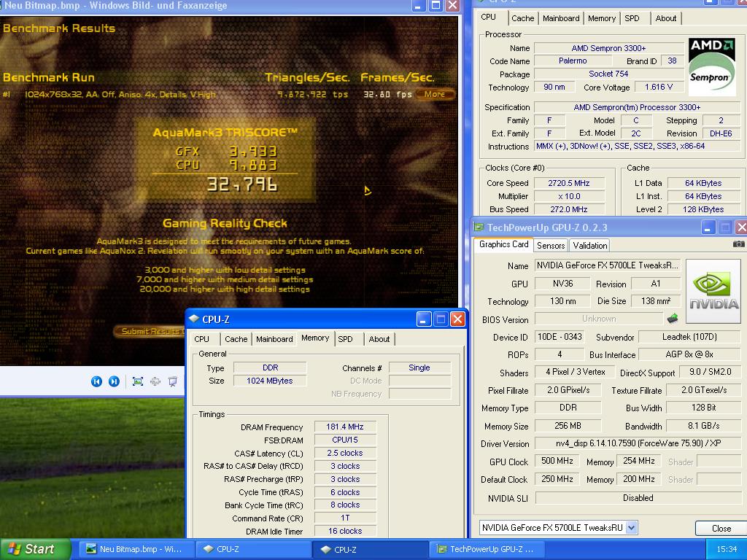Click Bandwidth value 8.1 GB/s
747x560 pixels.
point(704,426)
